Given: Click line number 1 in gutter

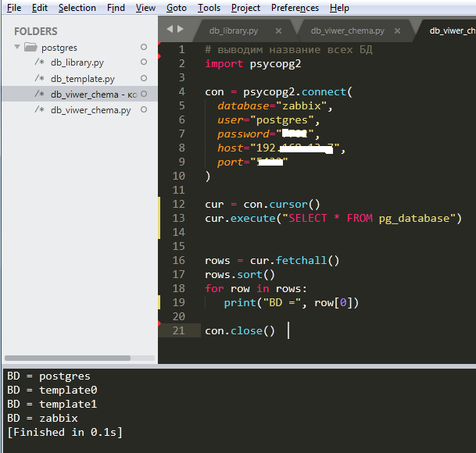Looking at the screenshot, I should (181, 49).
